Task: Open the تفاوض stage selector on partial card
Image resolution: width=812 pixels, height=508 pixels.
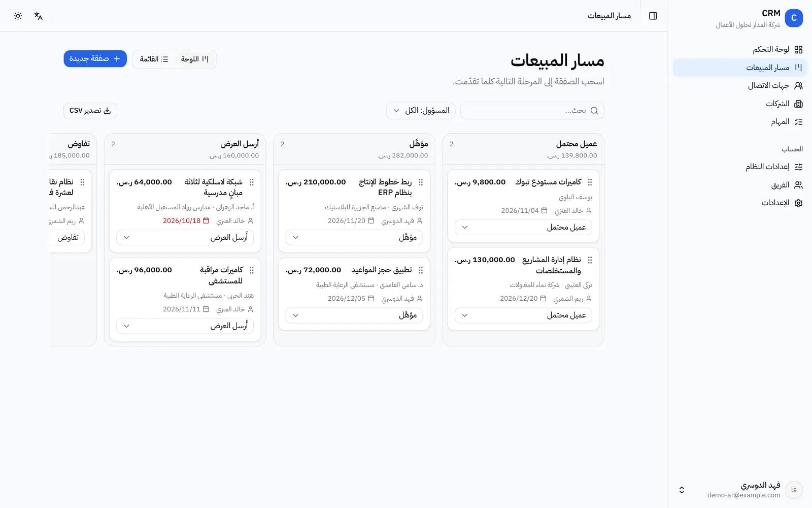Action: [x=67, y=237]
